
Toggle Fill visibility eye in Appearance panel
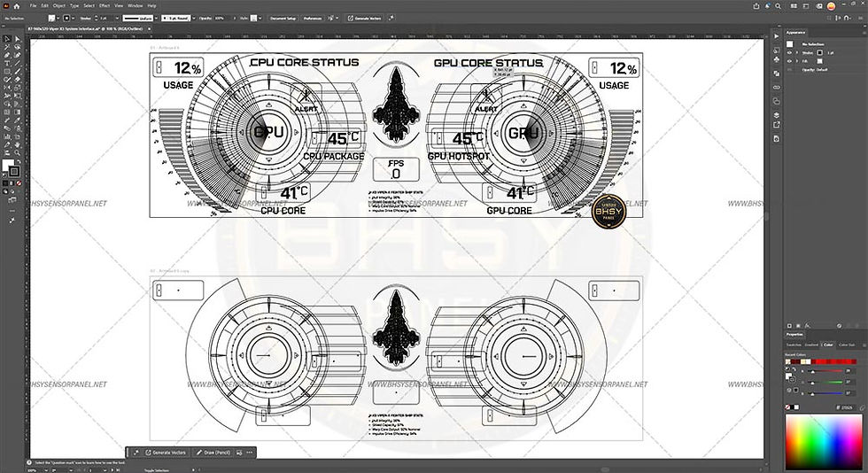point(790,61)
